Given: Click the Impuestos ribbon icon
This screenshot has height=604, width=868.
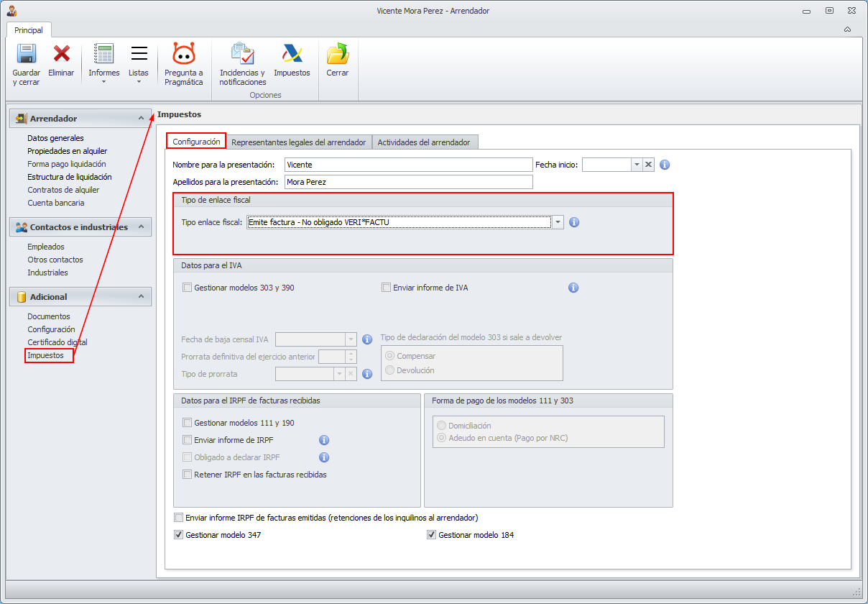Looking at the screenshot, I should tap(292, 54).
